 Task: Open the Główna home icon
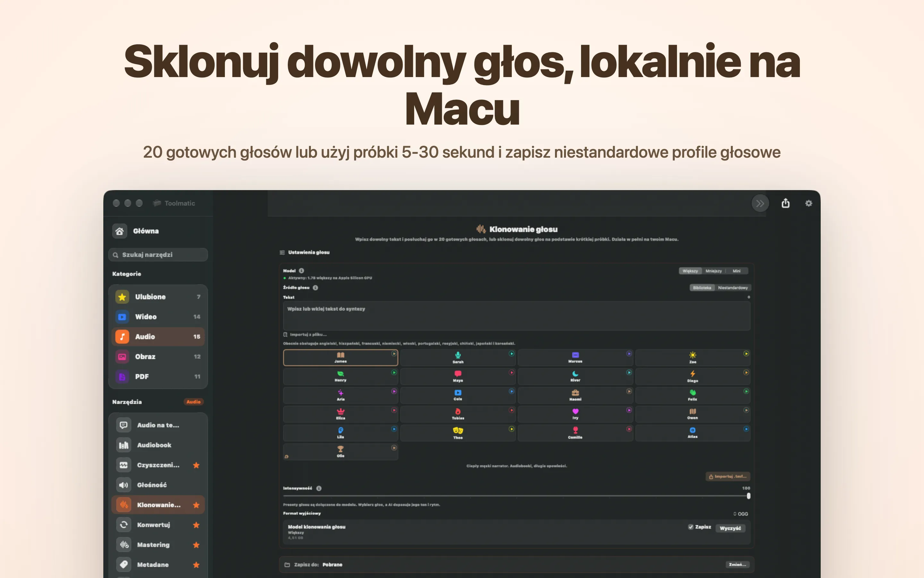click(x=119, y=231)
